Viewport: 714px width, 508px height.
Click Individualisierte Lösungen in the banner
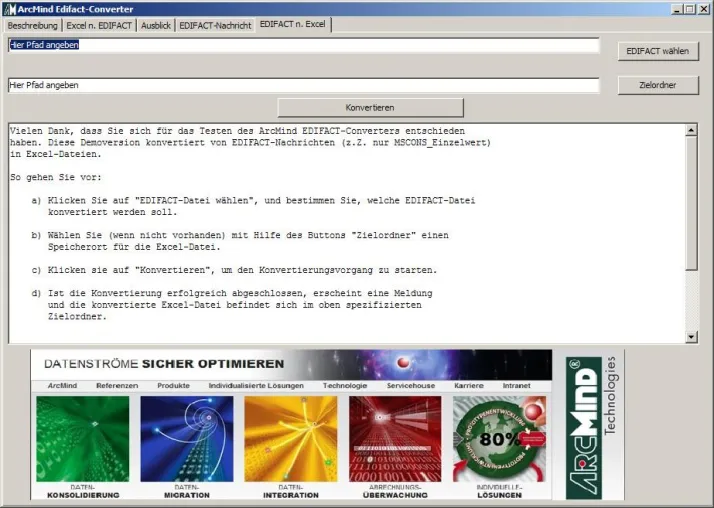tap(256, 386)
